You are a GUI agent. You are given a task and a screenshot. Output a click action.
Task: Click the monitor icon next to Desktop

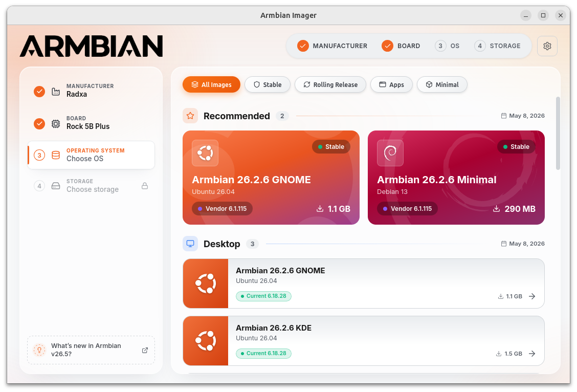(190, 244)
